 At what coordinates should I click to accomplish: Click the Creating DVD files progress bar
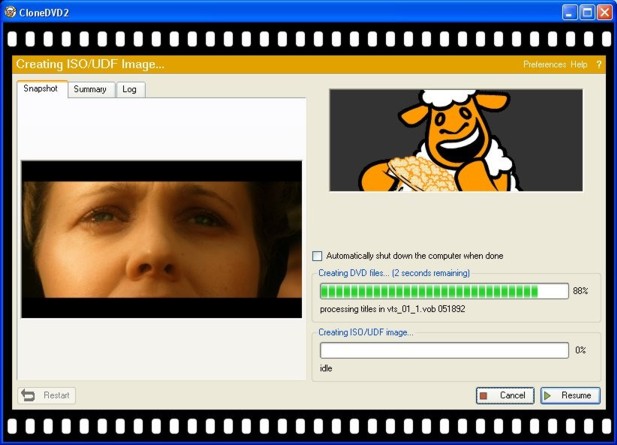[x=444, y=291]
